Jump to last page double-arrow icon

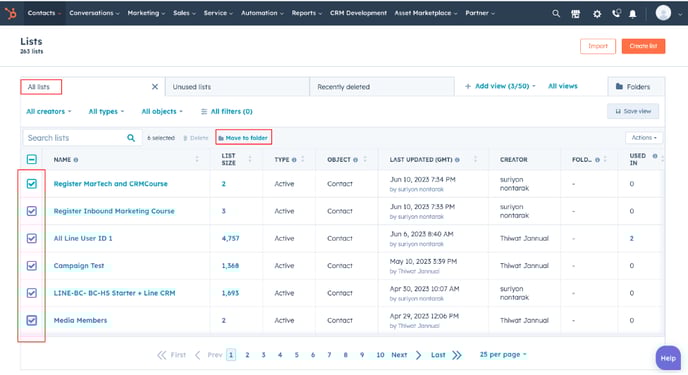pos(457,355)
